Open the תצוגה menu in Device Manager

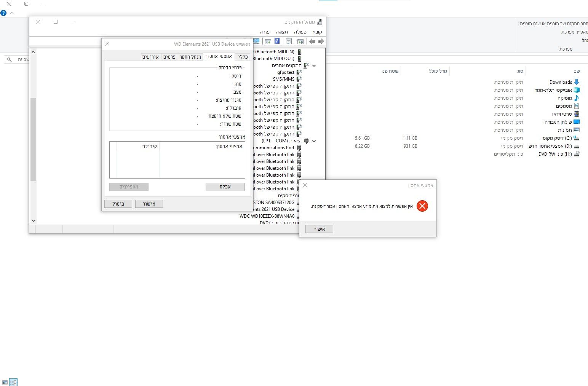click(282, 32)
